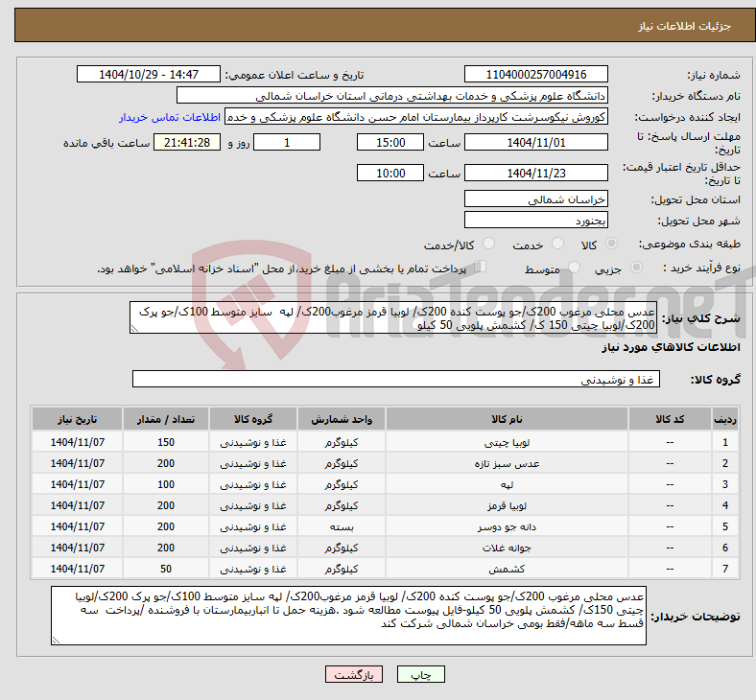Click the بازگشت back button

coord(354,675)
